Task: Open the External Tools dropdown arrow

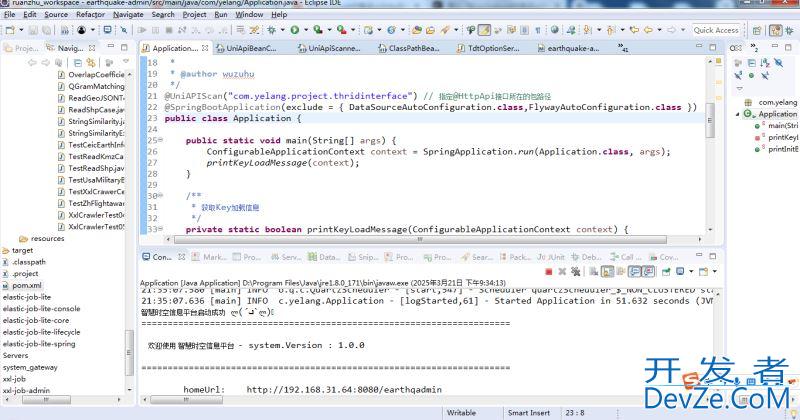Action: tap(353, 30)
